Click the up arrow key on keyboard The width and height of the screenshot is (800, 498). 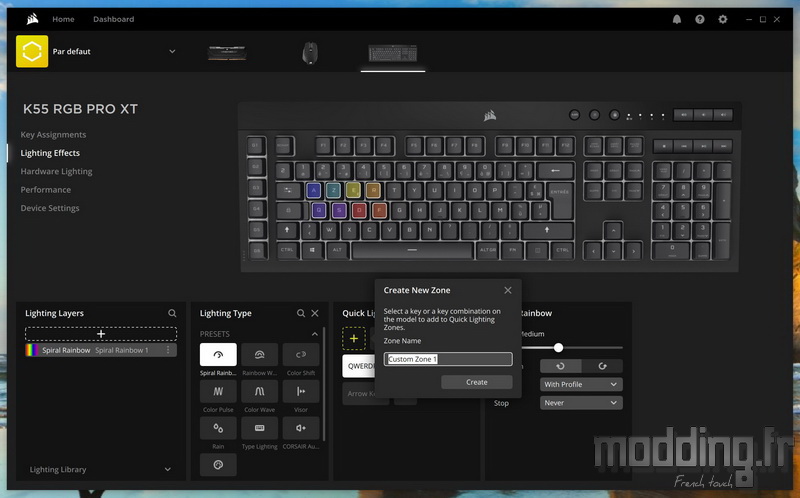point(613,231)
